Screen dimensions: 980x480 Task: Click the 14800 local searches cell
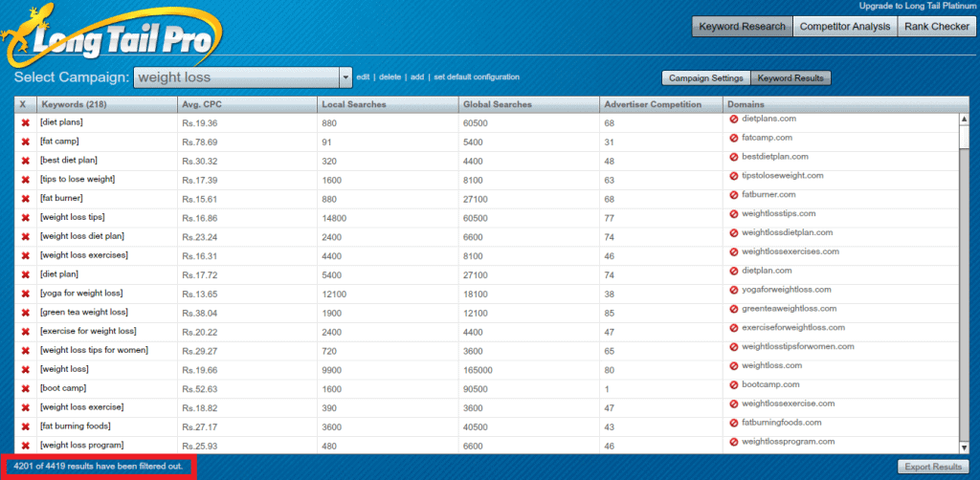[388, 218]
